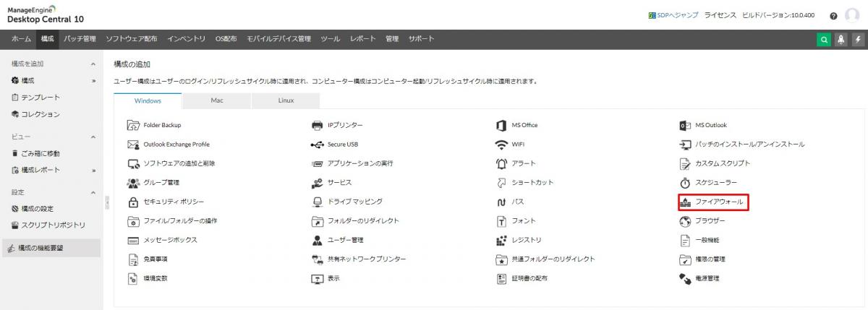Viewport: 868px width, 310px height.
Task: Open the パッチのインストール/アンインストール configuration
Action: [x=741, y=144]
